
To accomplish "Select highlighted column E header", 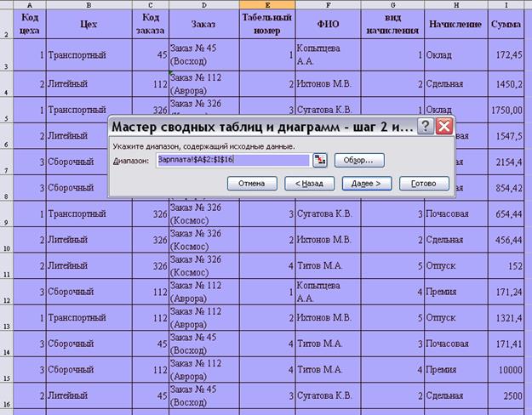I will (x=267, y=5).
